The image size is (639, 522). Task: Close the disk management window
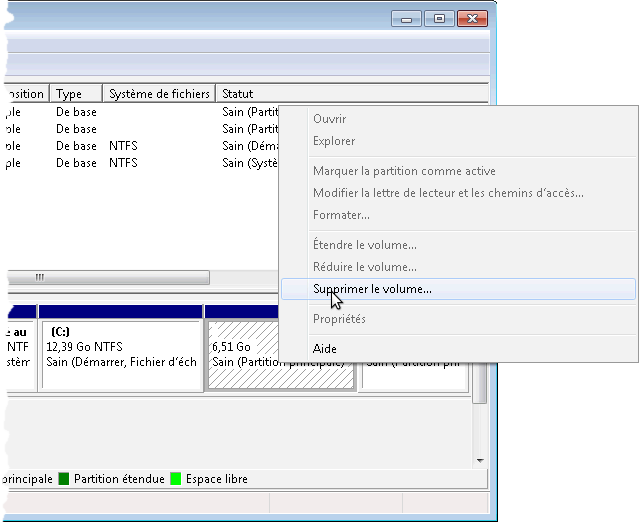(x=472, y=19)
